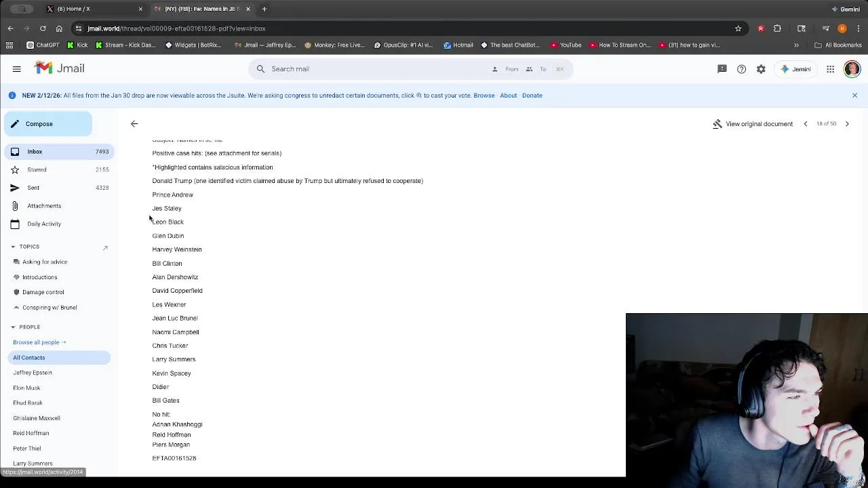
Task: Select the Conspiring w/ Brunel topic
Action: point(50,308)
